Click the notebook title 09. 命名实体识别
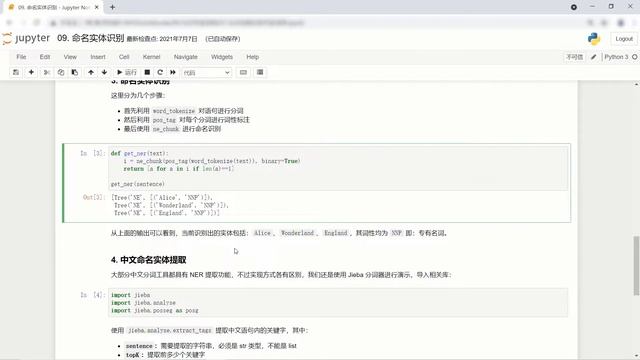This screenshot has width=640, height=360. pyautogui.click(x=91, y=38)
